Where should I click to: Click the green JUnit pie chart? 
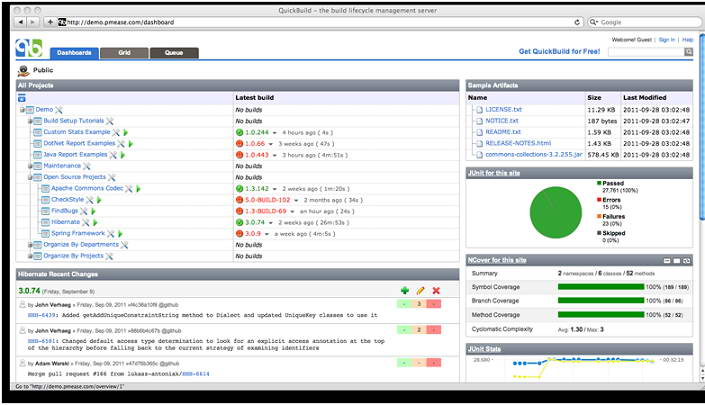pyautogui.click(x=556, y=212)
